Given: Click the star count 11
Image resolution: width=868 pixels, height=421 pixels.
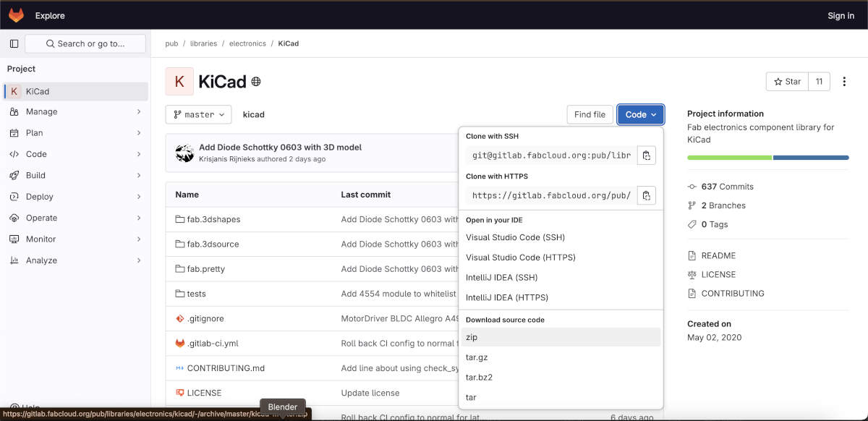Looking at the screenshot, I should (819, 82).
